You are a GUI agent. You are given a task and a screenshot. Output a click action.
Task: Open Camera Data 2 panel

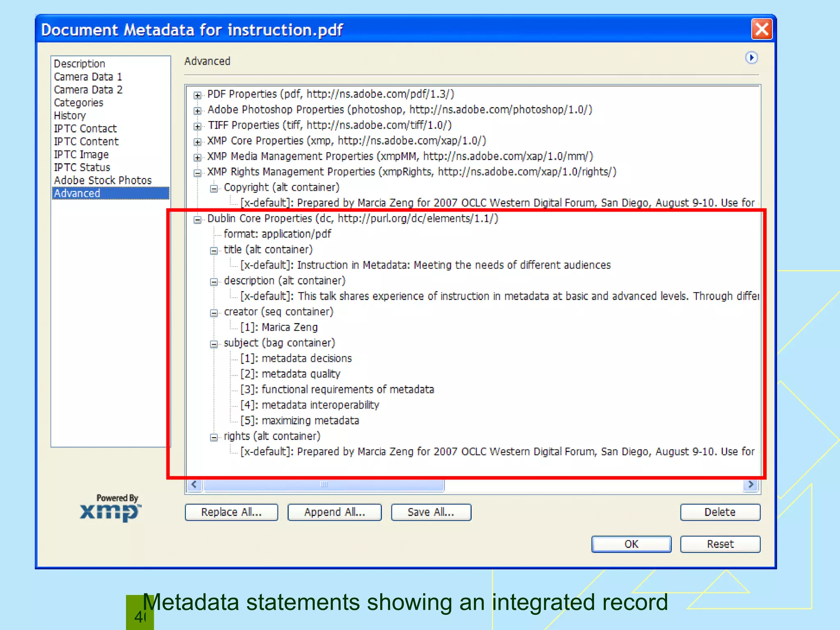tap(88, 89)
